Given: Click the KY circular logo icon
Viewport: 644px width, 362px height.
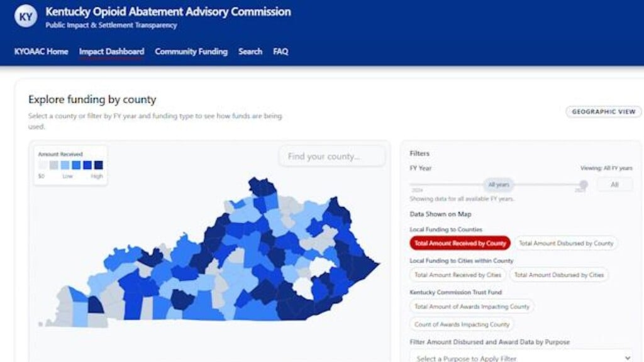Looking at the screenshot, I should click(26, 16).
